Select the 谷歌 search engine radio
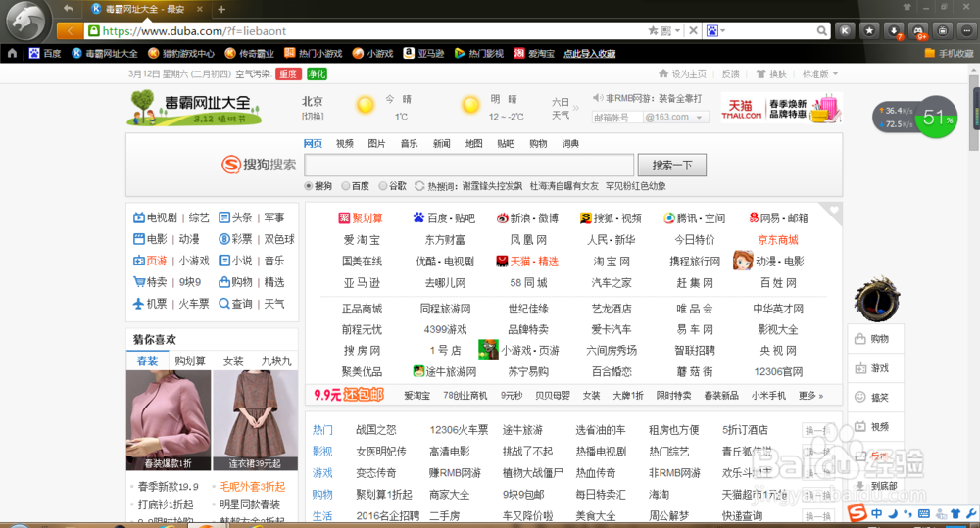The height and width of the screenshot is (528, 980). pyautogui.click(x=382, y=185)
